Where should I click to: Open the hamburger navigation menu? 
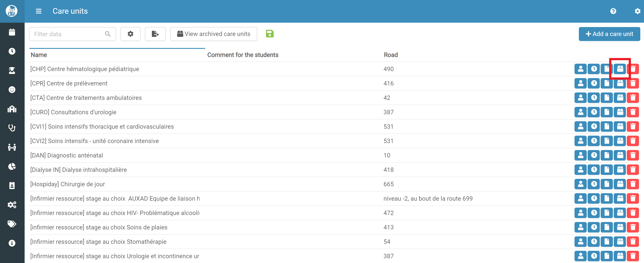click(39, 11)
